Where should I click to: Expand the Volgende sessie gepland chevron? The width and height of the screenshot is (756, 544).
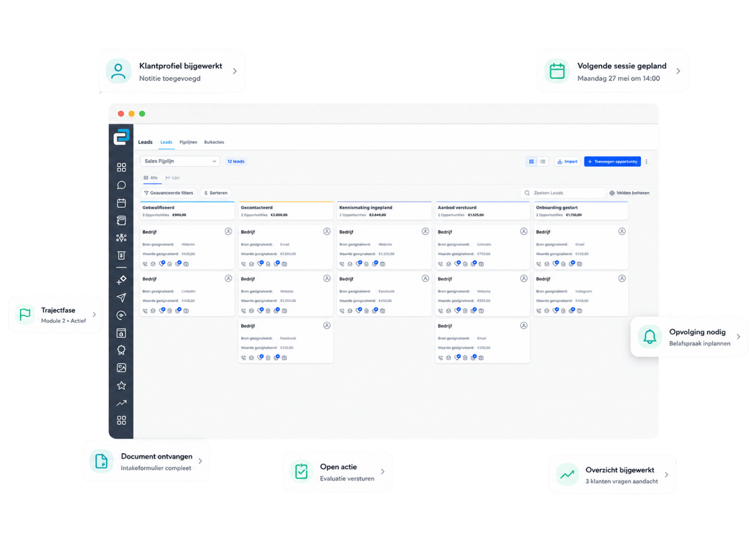(x=678, y=72)
